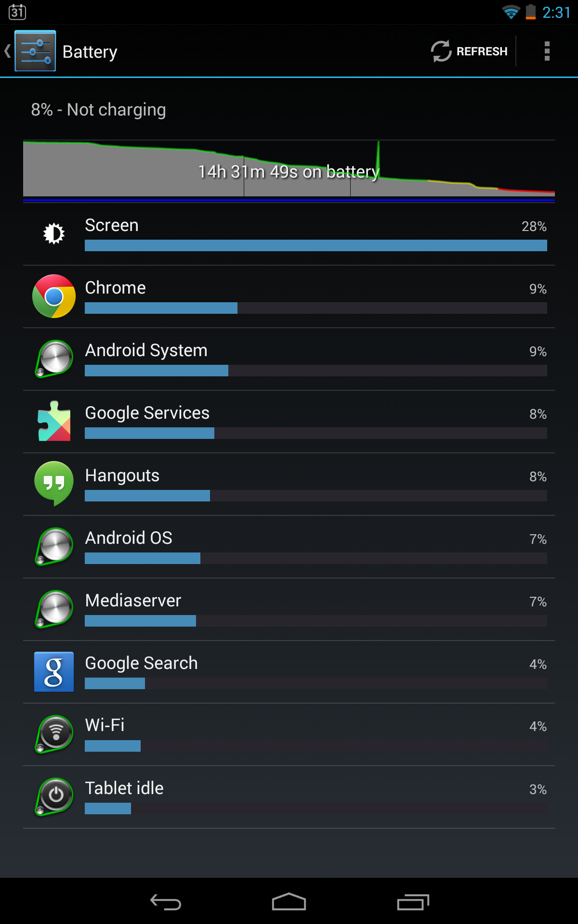Tap the Tablet idle power icon
578x924 pixels.
pos(54,796)
